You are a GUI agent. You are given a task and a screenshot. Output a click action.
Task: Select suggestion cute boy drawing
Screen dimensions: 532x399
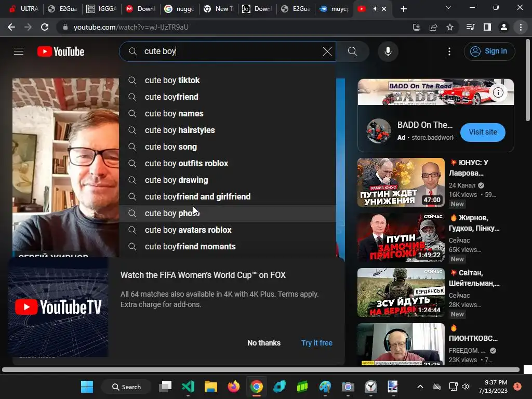coord(228,180)
